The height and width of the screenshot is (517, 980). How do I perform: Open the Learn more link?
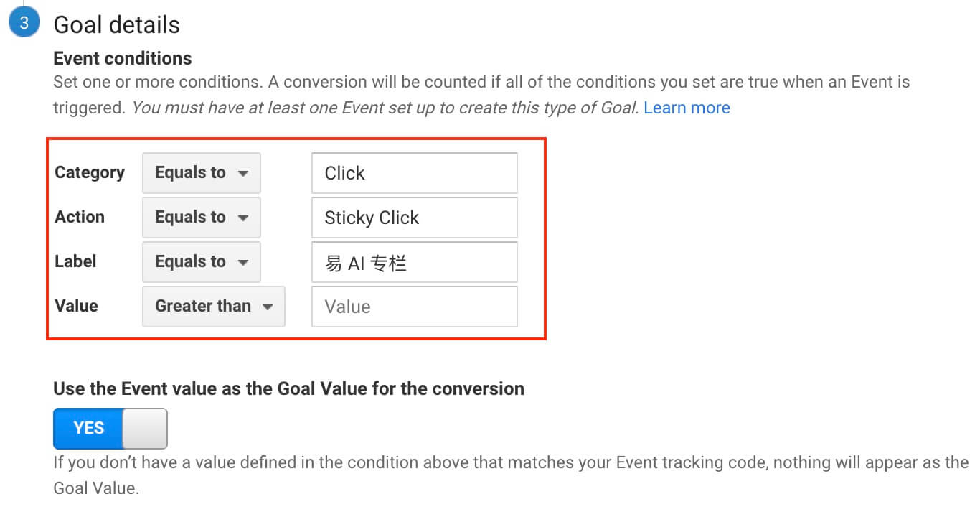(687, 108)
